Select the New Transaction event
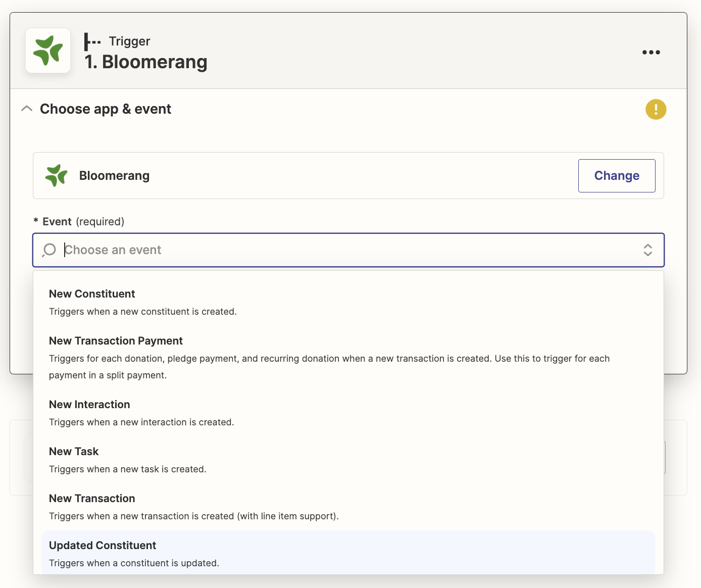The width and height of the screenshot is (701, 588). tap(348, 507)
